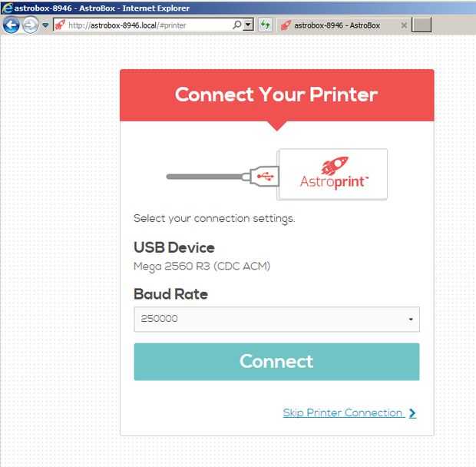Image resolution: width=476 pixels, height=467 pixels.
Task: Open the recent pages dropdown arrow
Action: click(x=45, y=25)
